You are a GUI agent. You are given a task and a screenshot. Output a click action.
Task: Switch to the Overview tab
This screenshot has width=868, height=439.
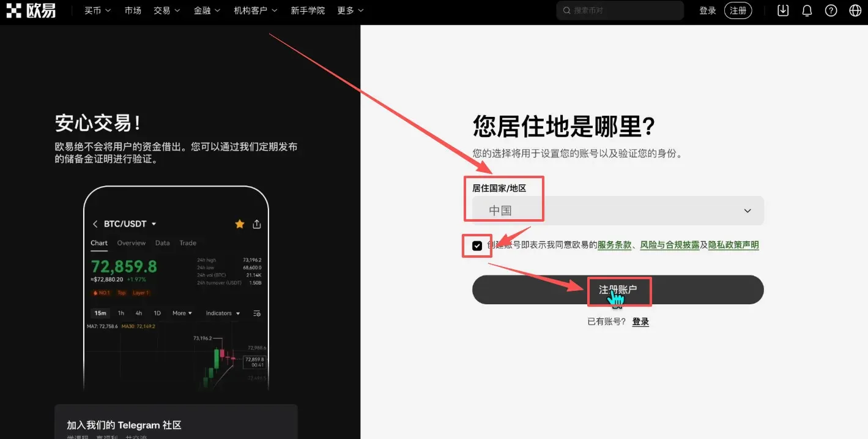pos(131,242)
